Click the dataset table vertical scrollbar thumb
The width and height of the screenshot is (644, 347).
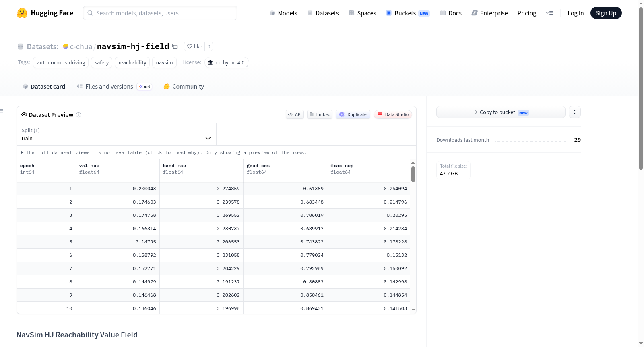[413, 174]
